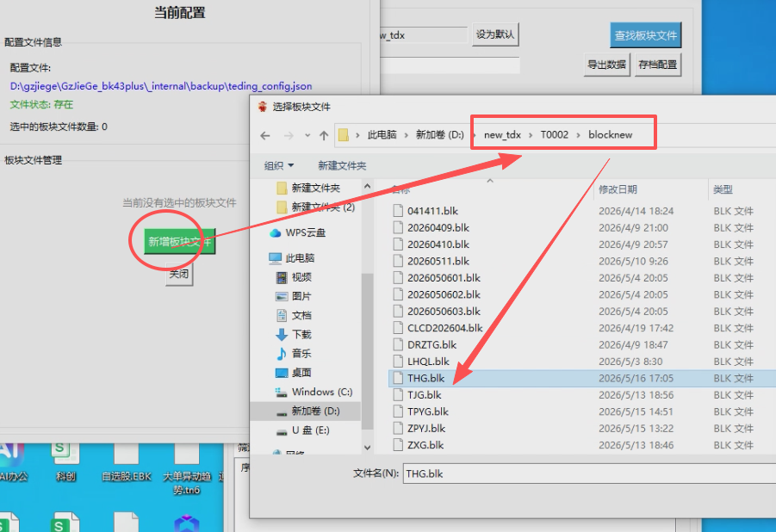Expand the 组织 dropdown menu
The image size is (776, 532).
pyautogui.click(x=279, y=165)
